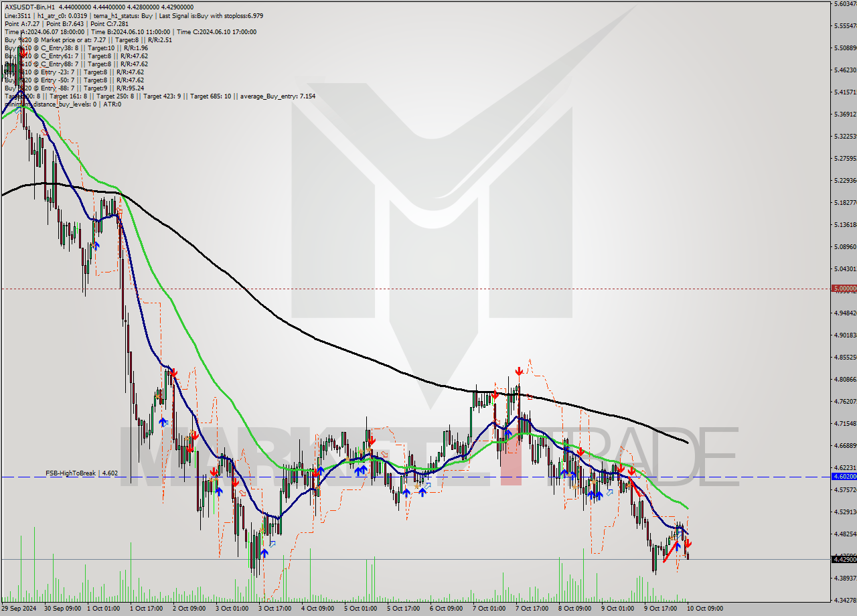Image resolution: width=857 pixels, height=616 pixels.
Task: Click the 29 Sep 2024 date label
Action: coord(19,609)
